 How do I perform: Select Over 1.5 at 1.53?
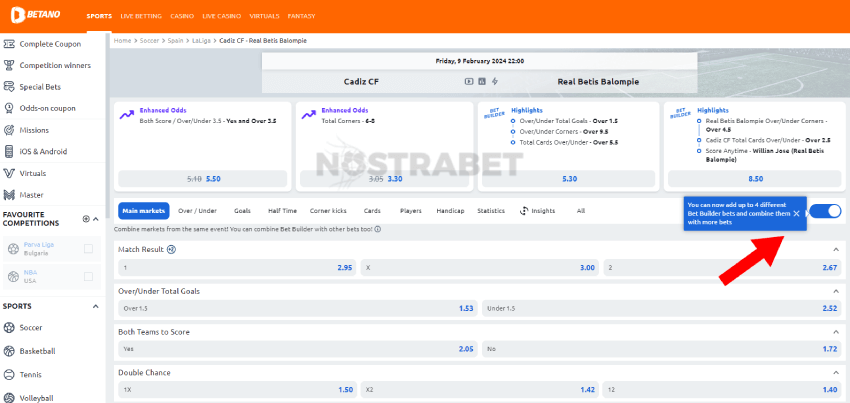pyautogui.click(x=298, y=309)
